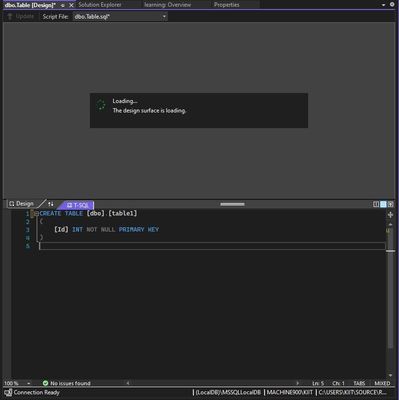
Task: Click the editor split plus icon
Action: click(x=390, y=215)
